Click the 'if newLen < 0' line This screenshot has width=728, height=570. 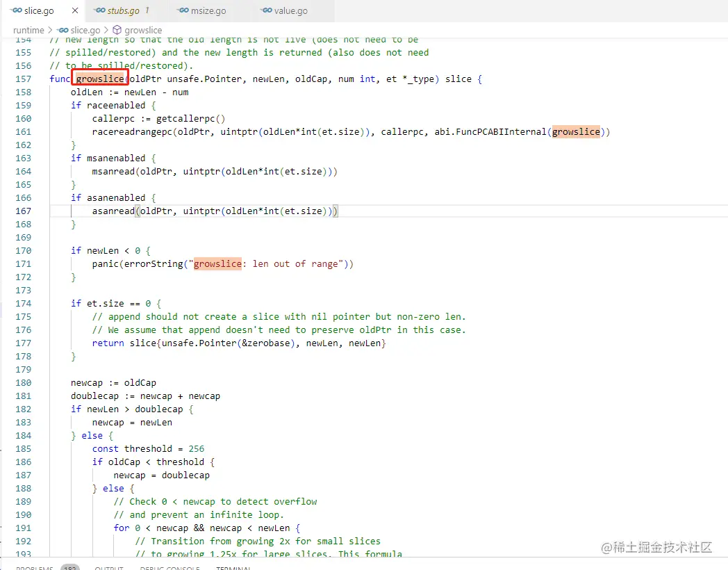(x=110, y=251)
